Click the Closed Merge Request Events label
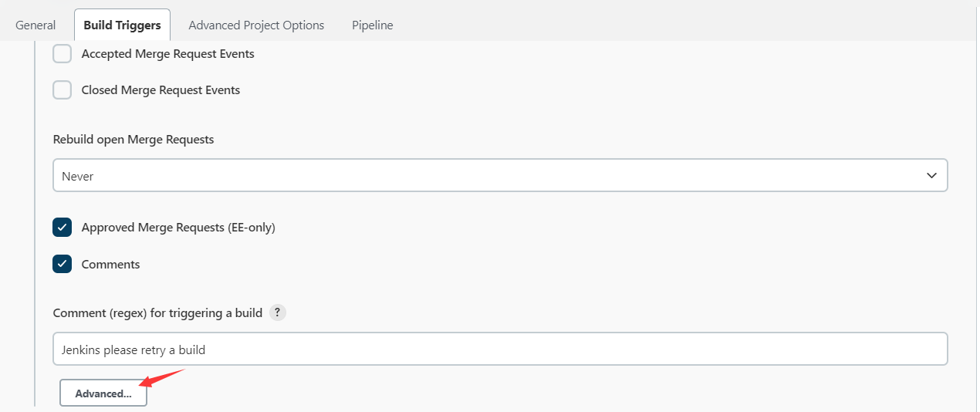Image resolution: width=980 pixels, height=412 pixels. pyautogui.click(x=161, y=90)
